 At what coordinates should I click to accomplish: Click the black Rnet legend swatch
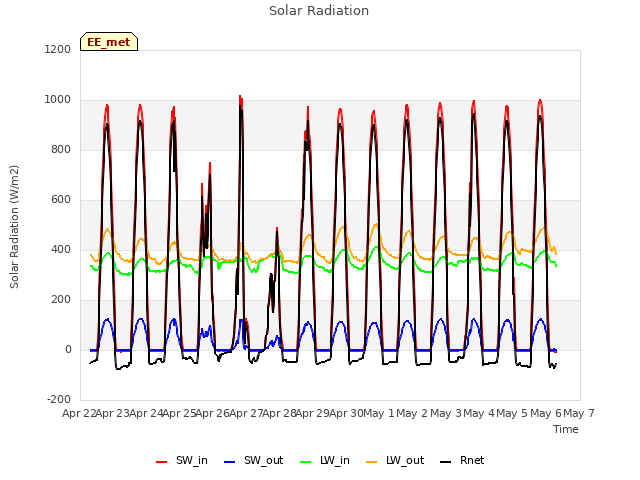(x=446, y=462)
